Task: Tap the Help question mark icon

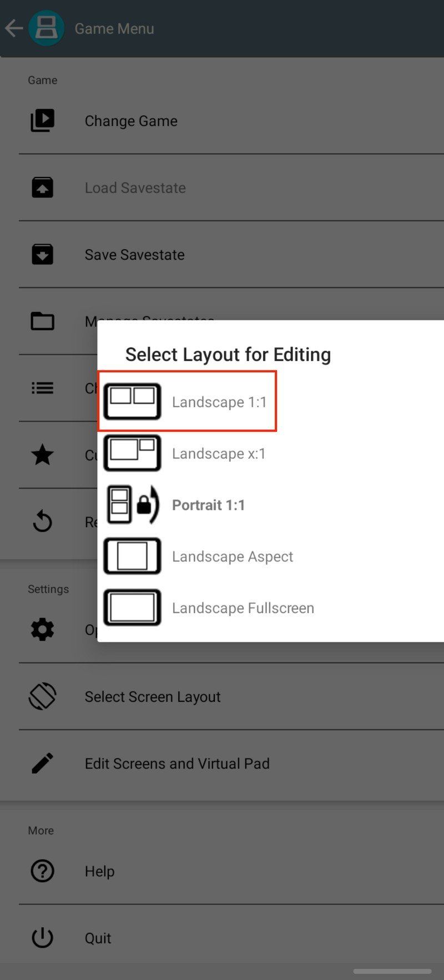Action: pos(42,871)
